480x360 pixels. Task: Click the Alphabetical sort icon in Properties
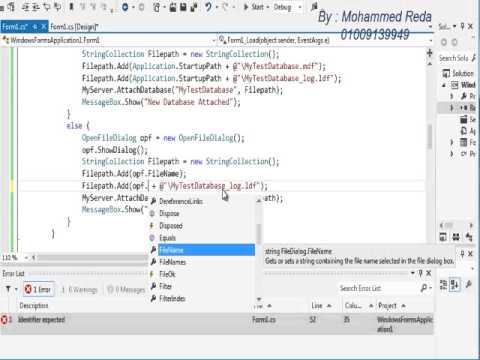(x=455, y=285)
